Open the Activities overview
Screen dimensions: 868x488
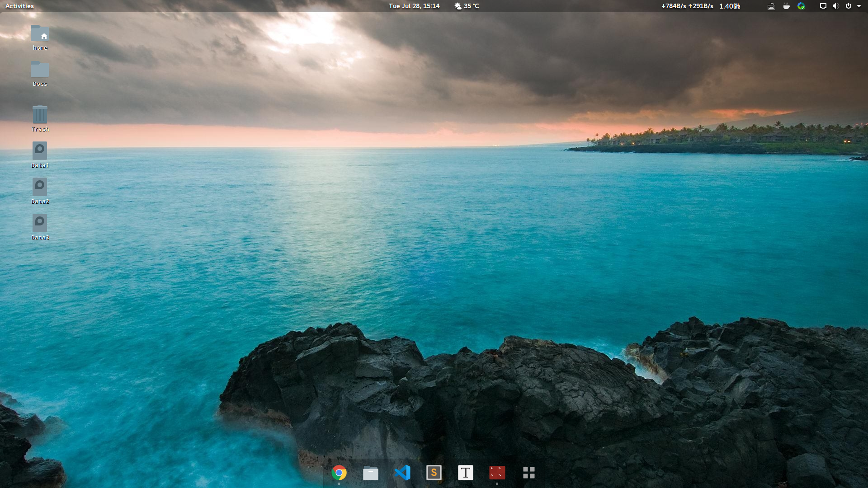[x=19, y=6]
